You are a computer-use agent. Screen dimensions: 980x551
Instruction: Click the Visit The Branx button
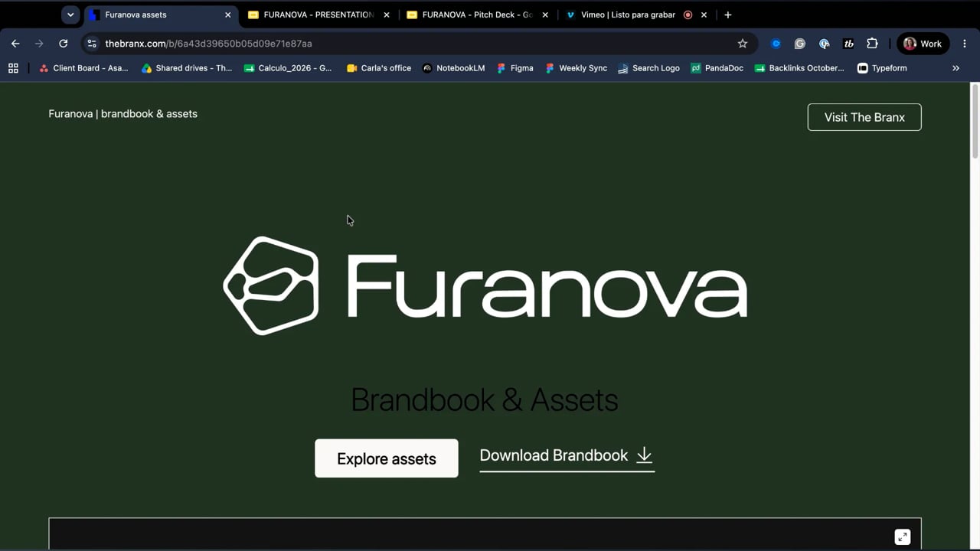pos(864,117)
